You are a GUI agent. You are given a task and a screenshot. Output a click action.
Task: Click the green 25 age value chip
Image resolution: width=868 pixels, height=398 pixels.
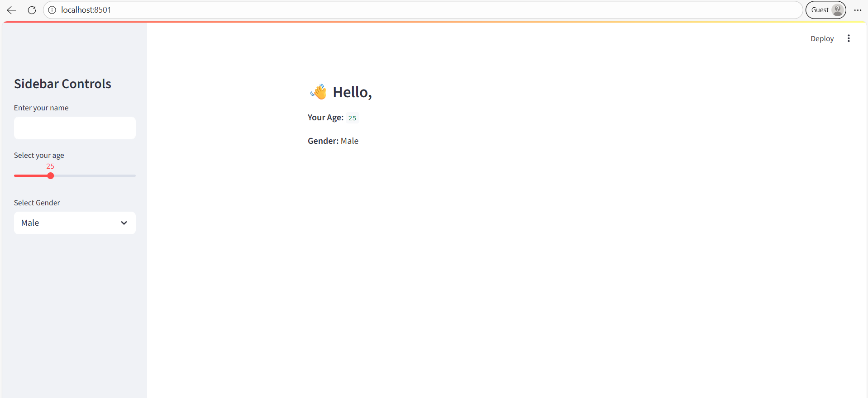point(352,118)
